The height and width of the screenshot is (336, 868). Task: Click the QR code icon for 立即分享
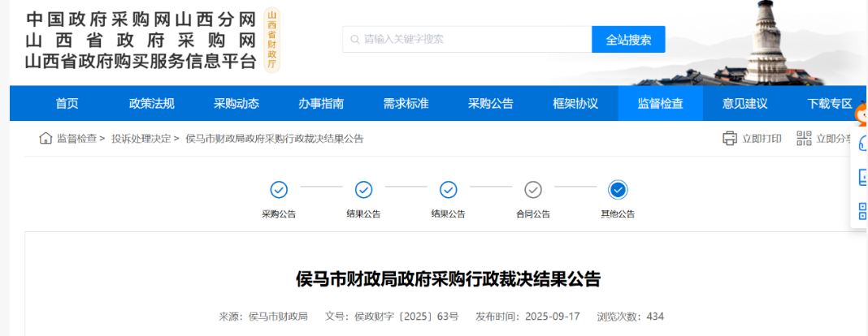click(x=804, y=139)
